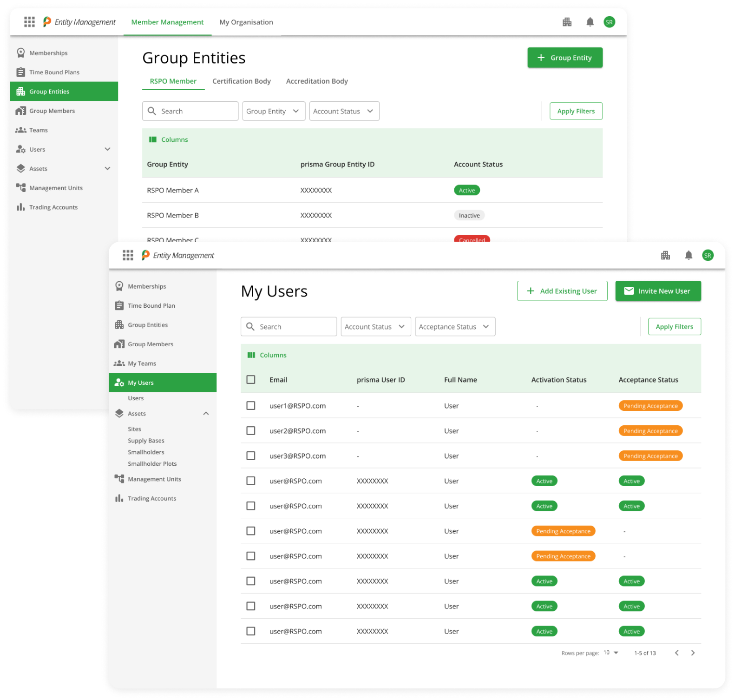735x700 pixels.
Task: Switch to the Certification Body tab
Action: pos(241,81)
